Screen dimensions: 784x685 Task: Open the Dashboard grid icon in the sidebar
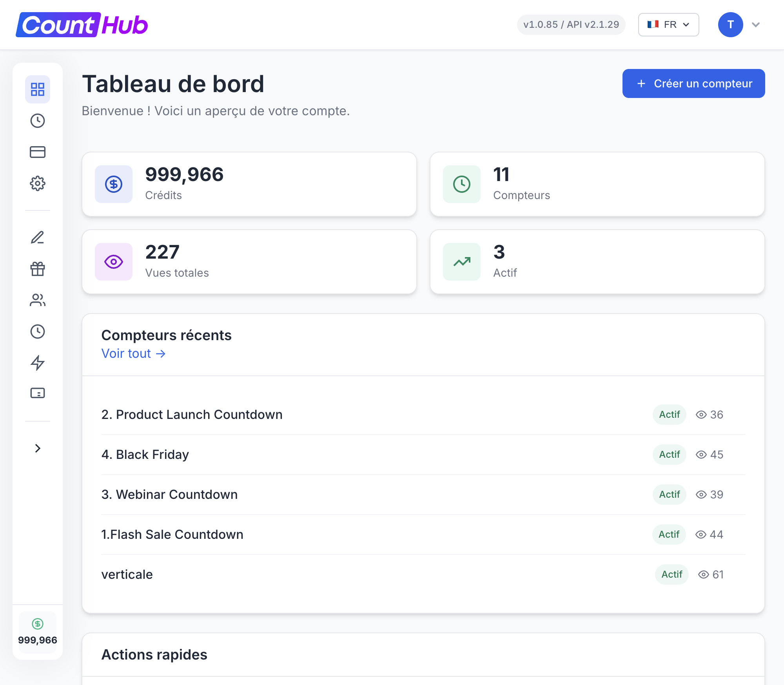[38, 89]
